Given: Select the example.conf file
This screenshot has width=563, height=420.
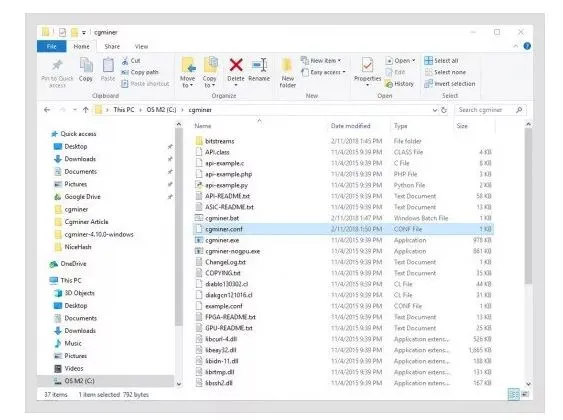Looking at the screenshot, I should point(224,306).
